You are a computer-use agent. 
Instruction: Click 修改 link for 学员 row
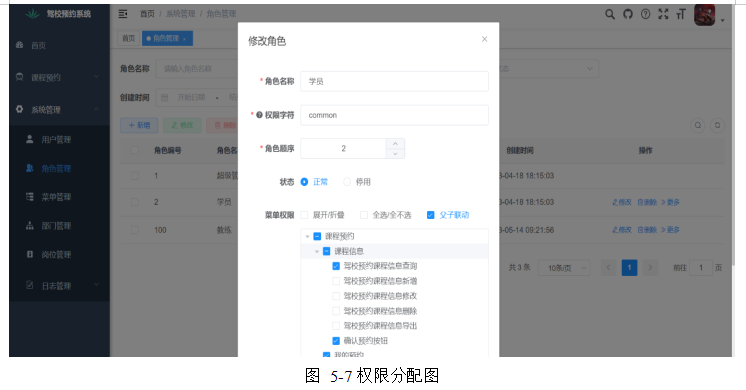coord(621,202)
